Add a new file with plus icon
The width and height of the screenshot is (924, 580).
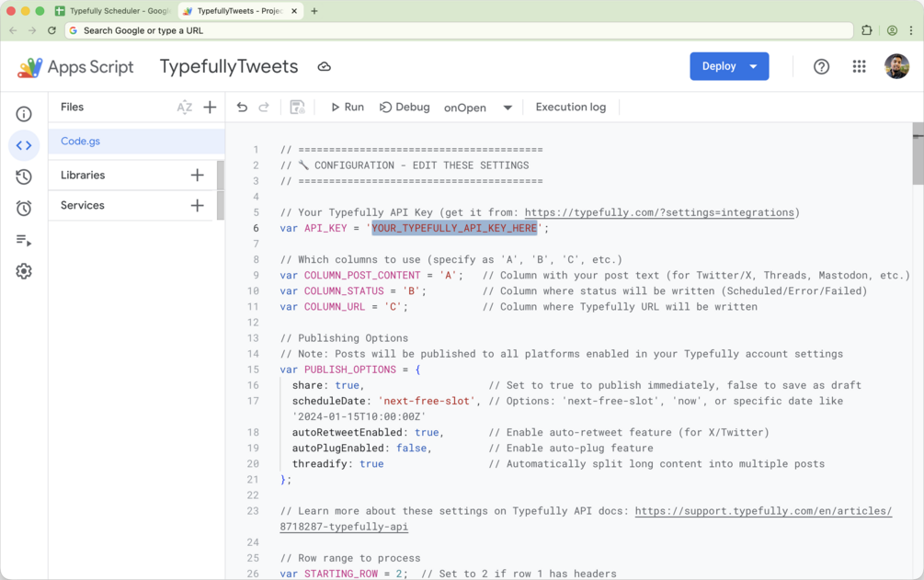click(x=210, y=108)
